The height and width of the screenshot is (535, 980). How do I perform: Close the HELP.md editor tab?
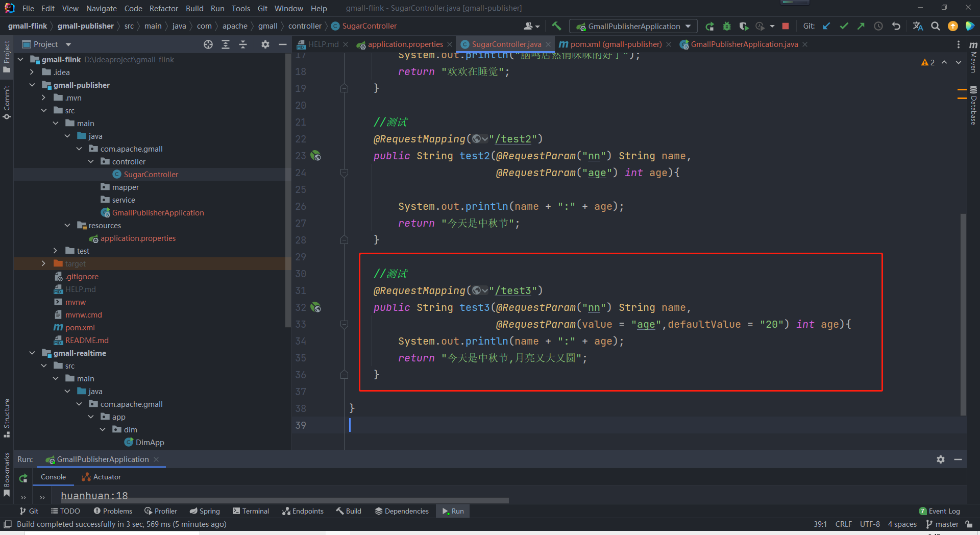click(346, 44)
